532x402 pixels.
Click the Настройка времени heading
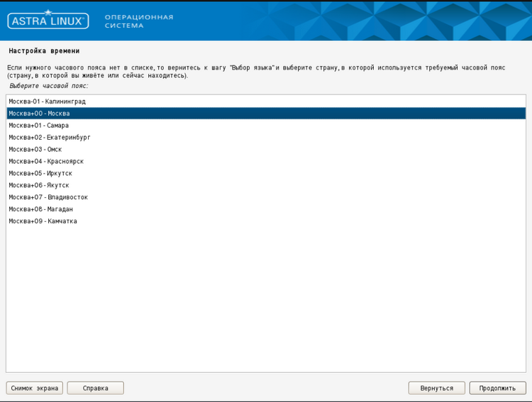point(44,51)
